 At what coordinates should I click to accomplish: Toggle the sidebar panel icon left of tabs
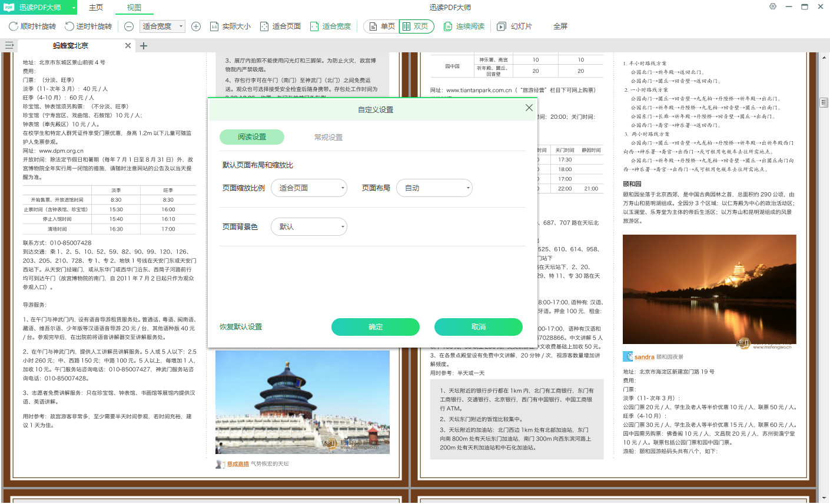coord(9,45)
